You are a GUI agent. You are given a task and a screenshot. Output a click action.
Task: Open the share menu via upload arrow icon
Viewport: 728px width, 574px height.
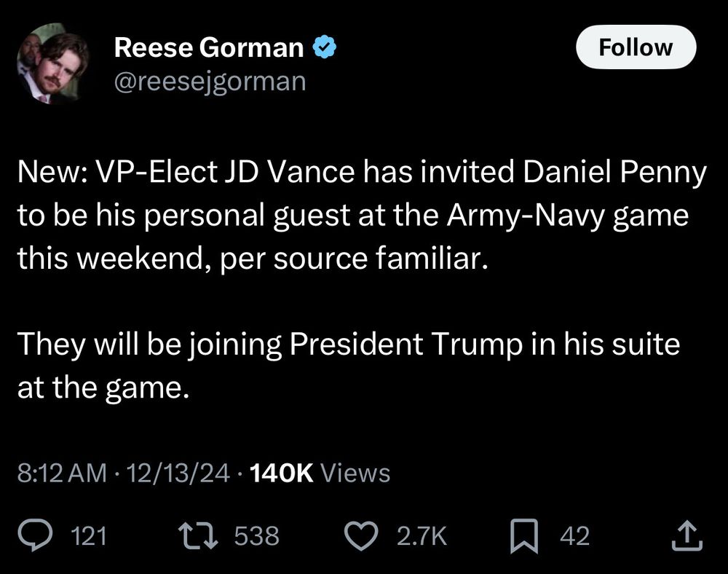[x=687, y=537]
